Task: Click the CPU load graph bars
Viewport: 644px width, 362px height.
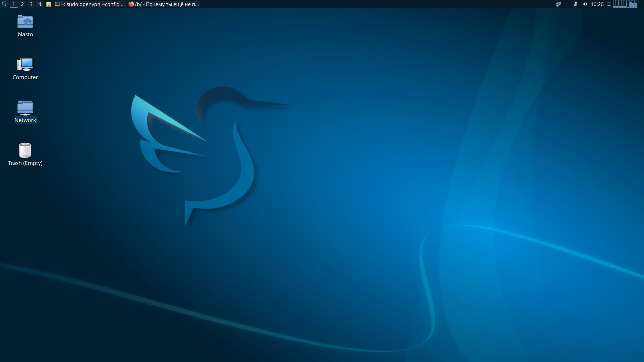Action: 625,4
